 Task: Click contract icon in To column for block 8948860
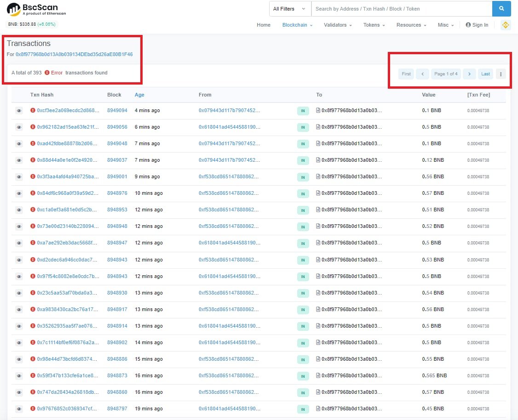[318, 392]
